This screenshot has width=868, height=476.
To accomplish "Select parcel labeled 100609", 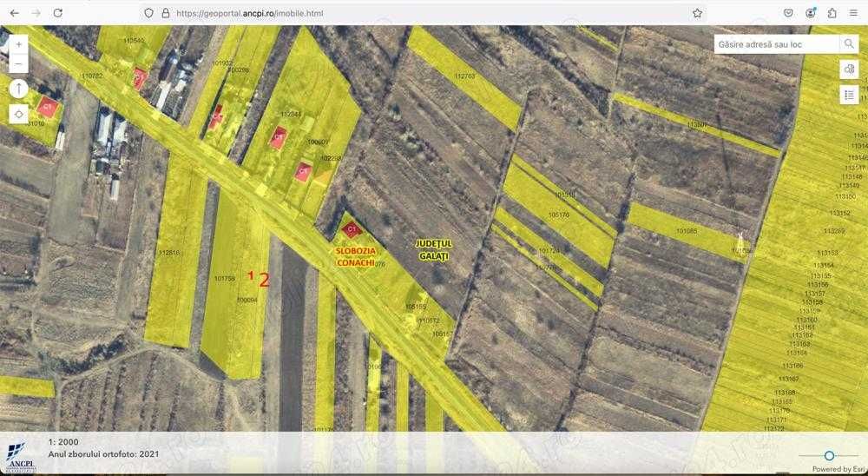I will pyautogui.click(x=318, y=142).
